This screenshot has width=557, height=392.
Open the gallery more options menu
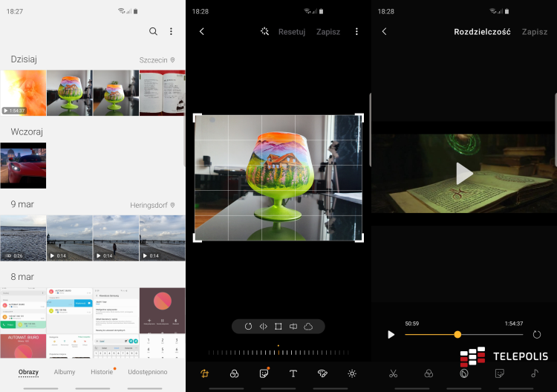[171, 32]
